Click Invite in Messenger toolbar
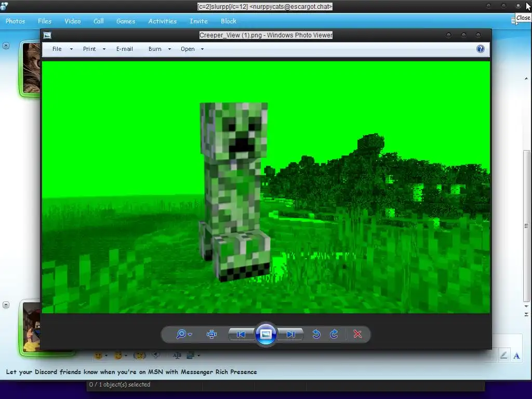This screenshot has width=532, height=399. pyautogui.click(x=199, y=21)
